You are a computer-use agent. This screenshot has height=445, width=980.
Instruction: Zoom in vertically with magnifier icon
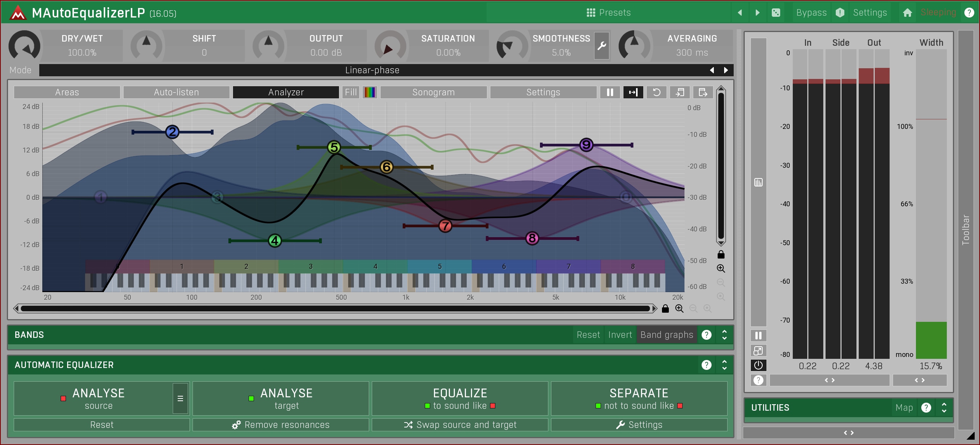pyautogui.click(x=721, y=268)
